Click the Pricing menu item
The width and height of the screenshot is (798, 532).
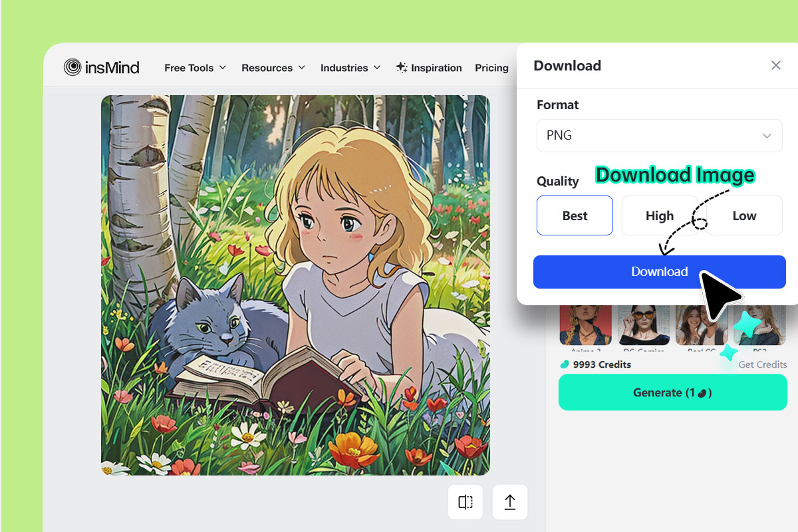point(491,67)
